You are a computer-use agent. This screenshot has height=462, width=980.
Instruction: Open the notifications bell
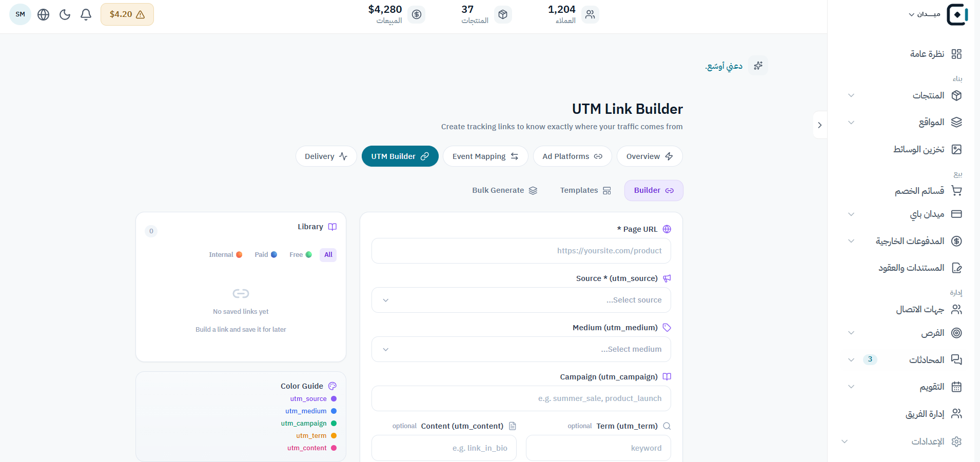[x=86, y=14]
